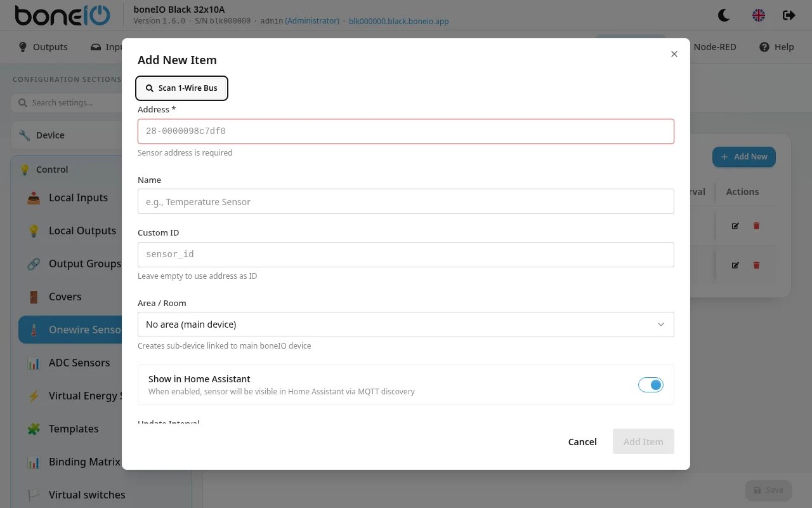This screenshot has height=508, width=812.
Task: Open Virtual Energy sensors section
Action: pos(70,396)
